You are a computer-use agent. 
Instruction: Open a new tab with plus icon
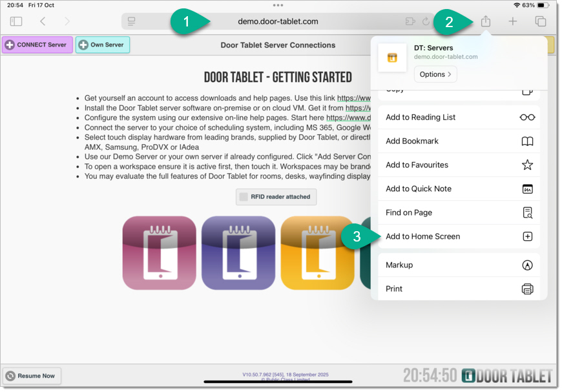click(513, 21)
